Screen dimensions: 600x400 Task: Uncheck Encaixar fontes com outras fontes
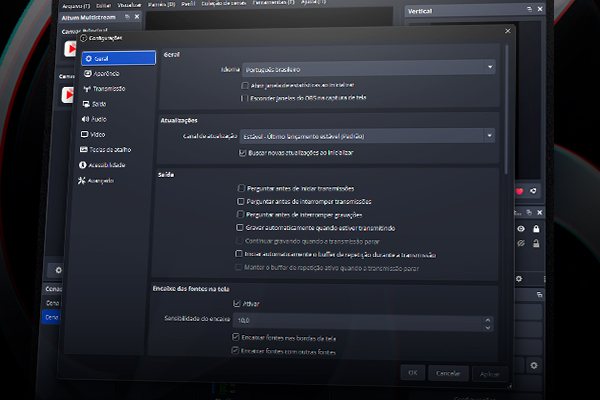pyautogui.click(x=235, y=351)
